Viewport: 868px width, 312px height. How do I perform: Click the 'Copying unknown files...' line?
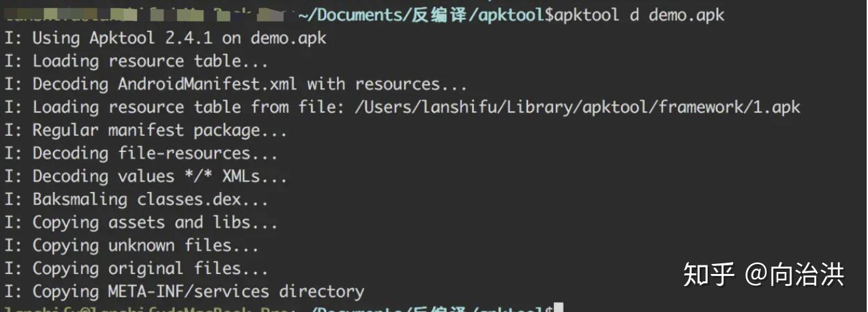[132, 245]
